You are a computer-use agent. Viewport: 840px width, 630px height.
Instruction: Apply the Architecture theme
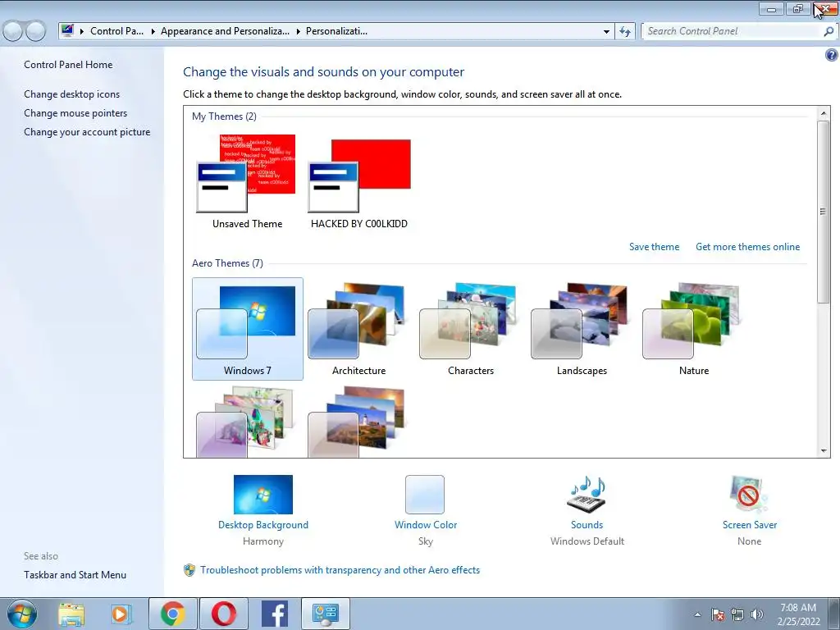click(x=358, y=328)
